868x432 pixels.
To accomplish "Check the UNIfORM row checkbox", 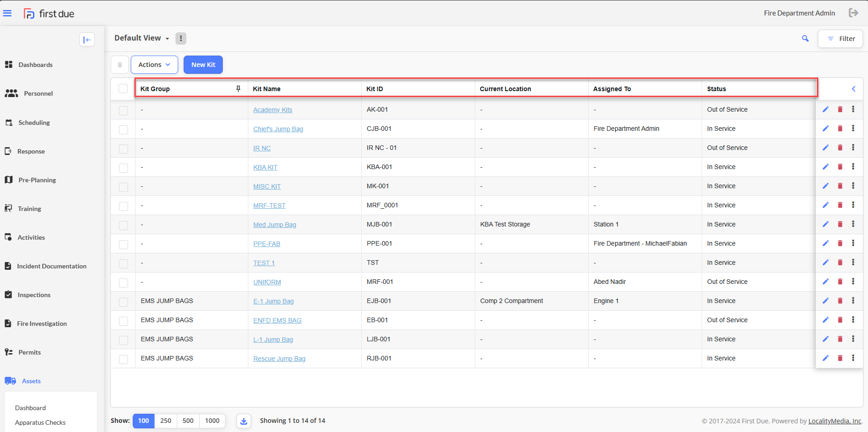I will point(123,283).
